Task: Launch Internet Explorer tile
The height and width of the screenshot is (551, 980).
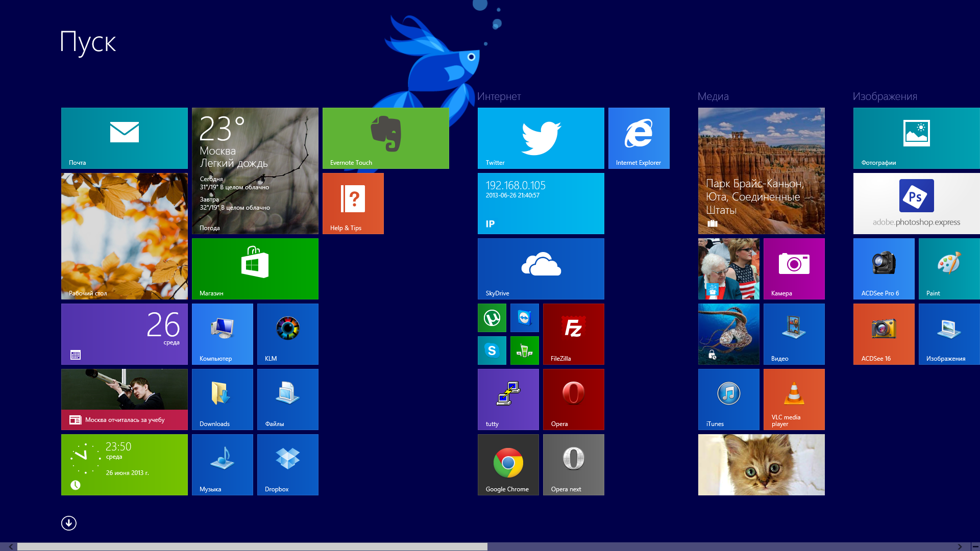Action: pyautogui.click(x=639, y=138)
